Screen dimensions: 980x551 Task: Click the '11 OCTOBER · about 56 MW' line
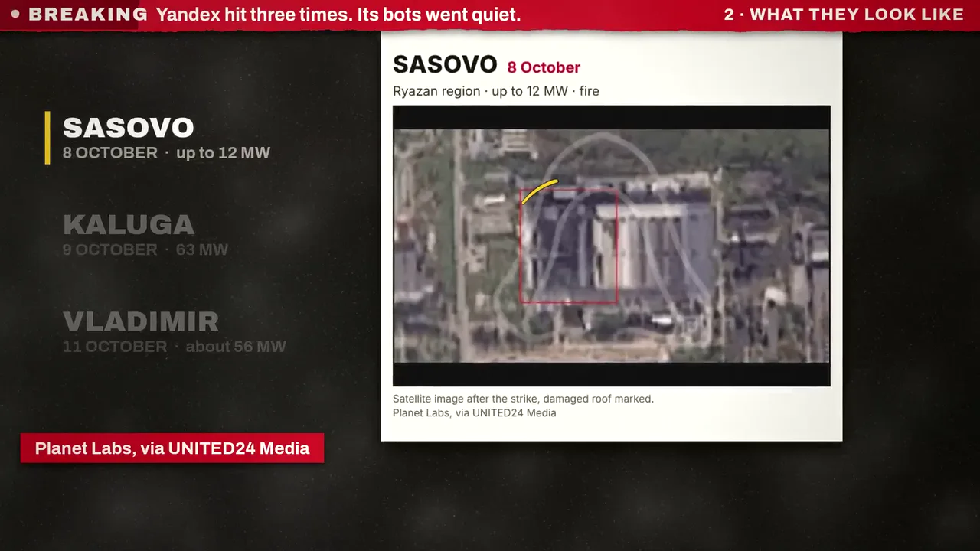175,347
